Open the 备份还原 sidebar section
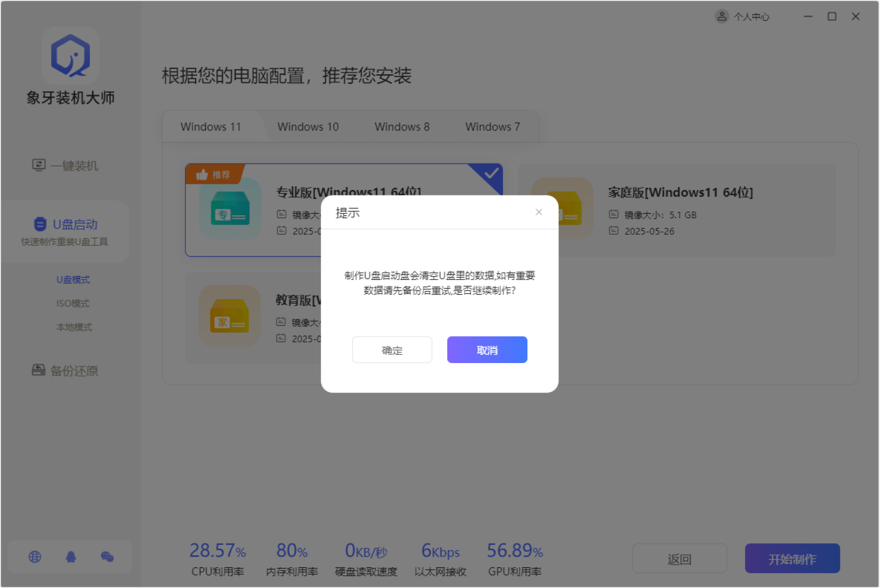880x588 pixels. pos(65,371)
